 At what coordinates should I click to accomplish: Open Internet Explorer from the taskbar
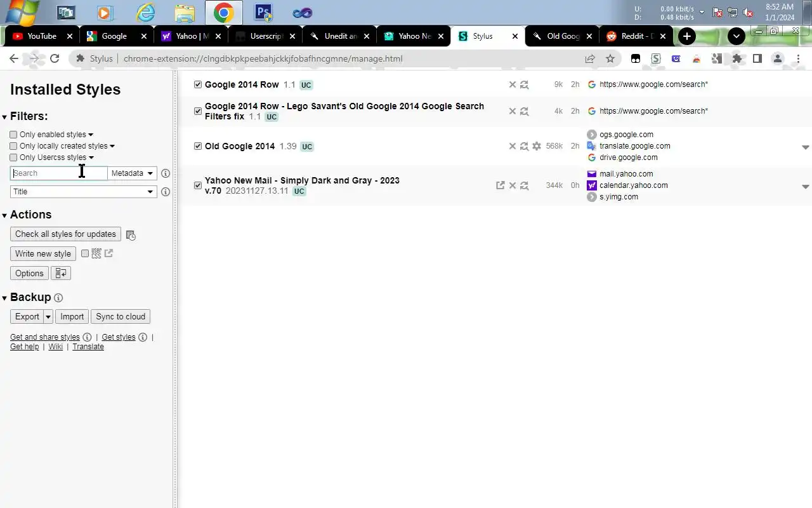145,12
